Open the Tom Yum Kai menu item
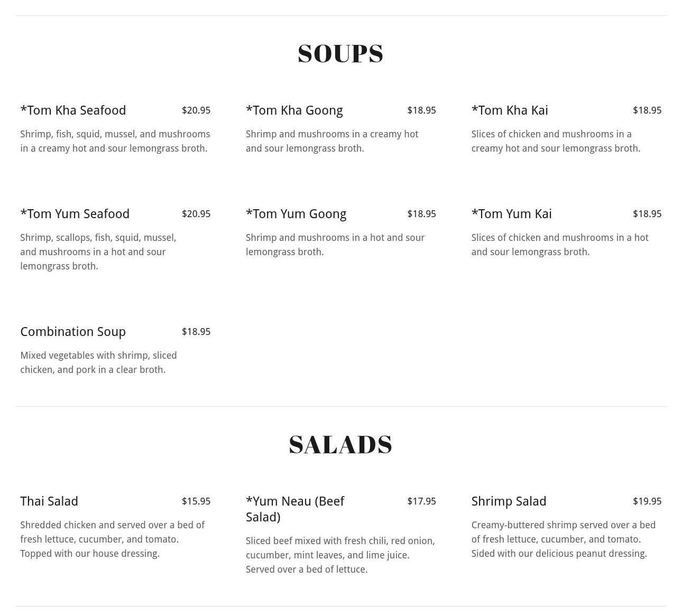 (x=511, y=214)
